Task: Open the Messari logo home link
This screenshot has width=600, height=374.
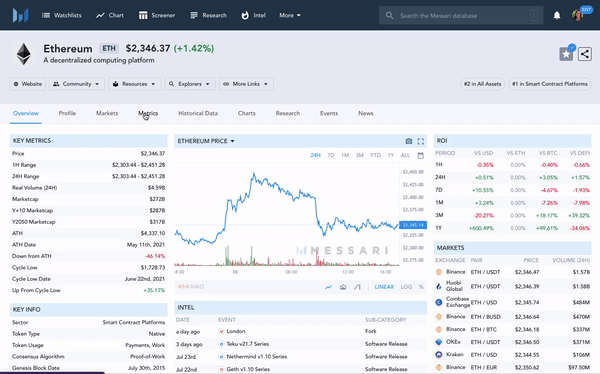Action: (20, 15)
